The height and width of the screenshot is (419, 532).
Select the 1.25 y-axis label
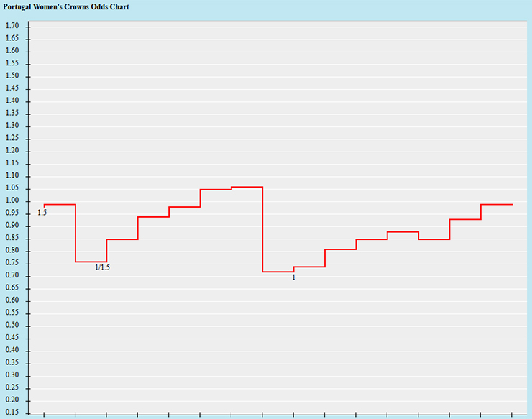[x=12, y=138]
